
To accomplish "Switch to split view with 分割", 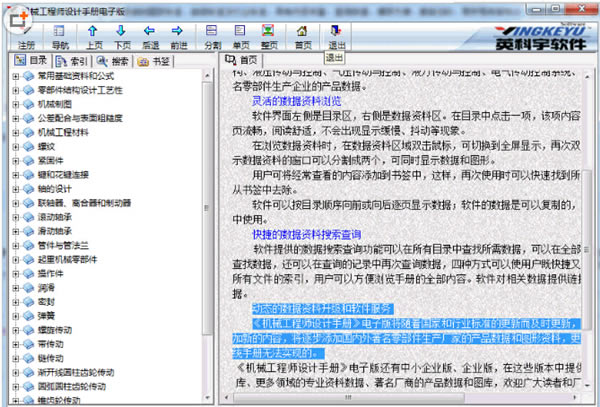I will [212, 35].
